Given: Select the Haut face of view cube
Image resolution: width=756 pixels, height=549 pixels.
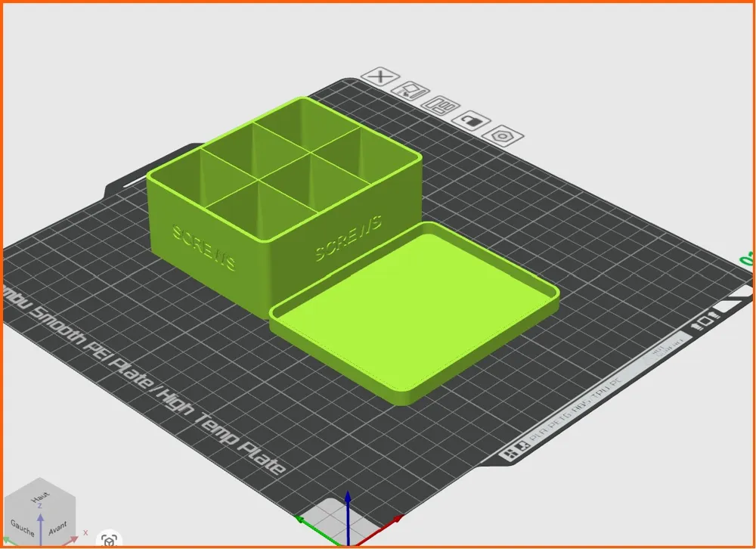Looking at the screenshot, I should 40,498.
